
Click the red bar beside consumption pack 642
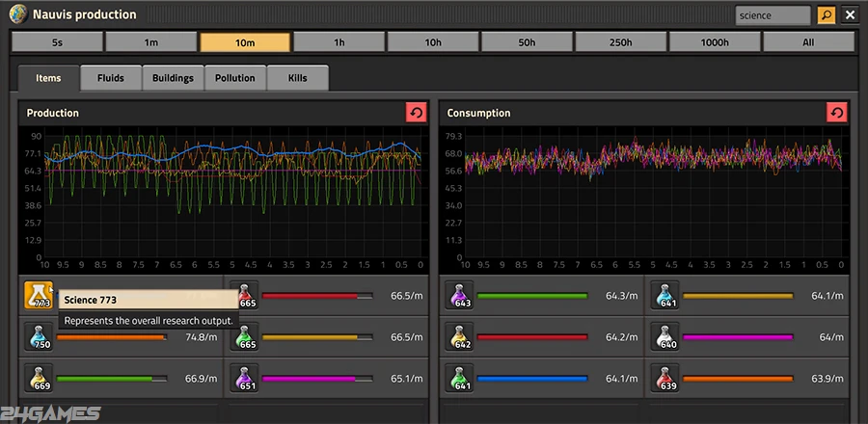532,337
